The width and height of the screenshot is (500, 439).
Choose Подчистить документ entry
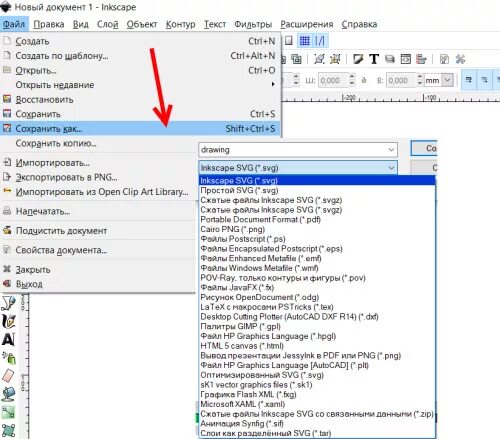98,231
